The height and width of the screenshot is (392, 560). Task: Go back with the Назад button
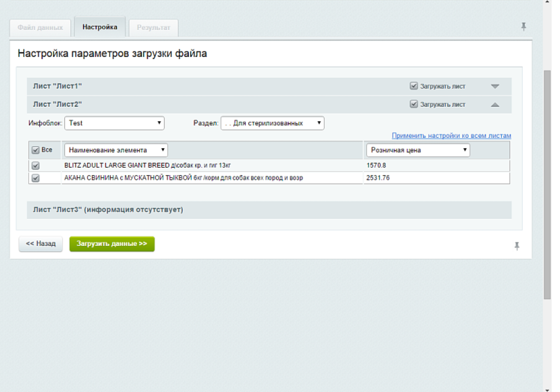point(40,244)
